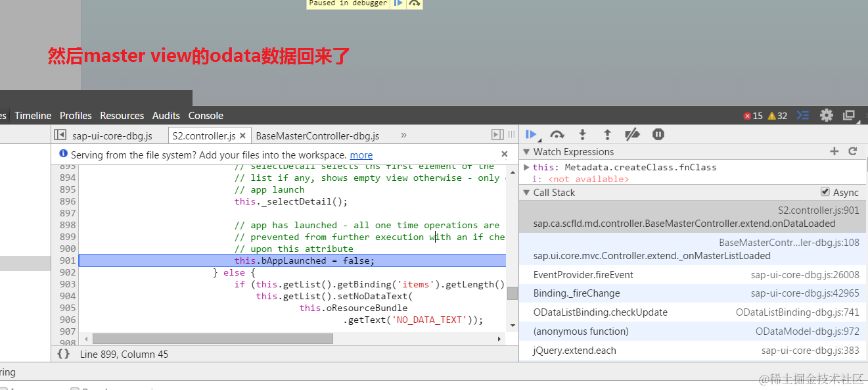Open sap-ui-core-dbg.js:26008 source link

click(x=805, y=275)
